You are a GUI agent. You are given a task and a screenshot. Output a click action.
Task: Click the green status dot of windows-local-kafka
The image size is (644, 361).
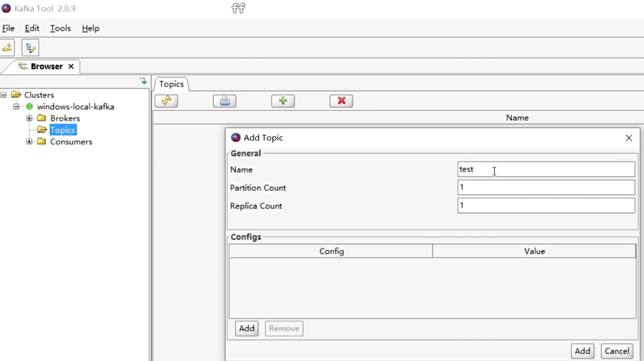tap(30, 107)
